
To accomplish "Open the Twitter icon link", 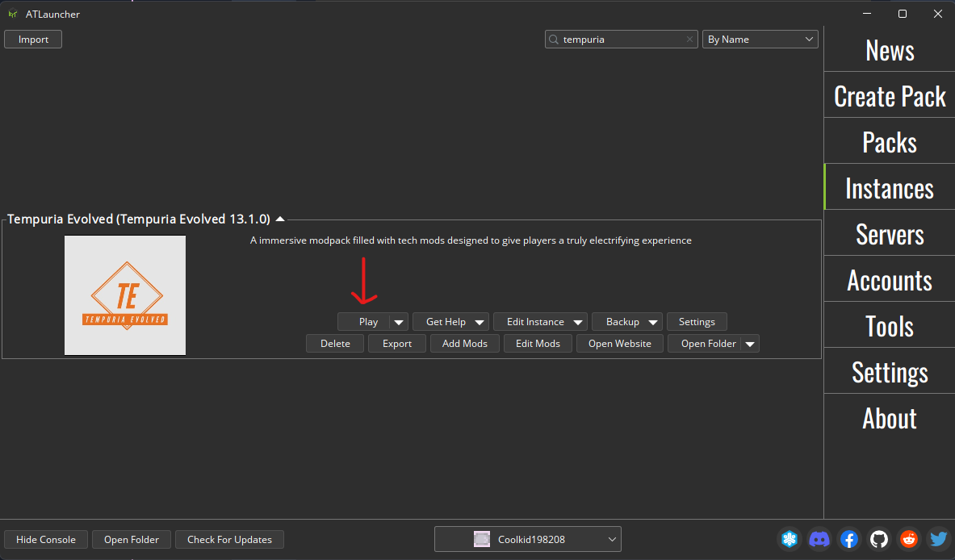I will [x=939, y=539].
